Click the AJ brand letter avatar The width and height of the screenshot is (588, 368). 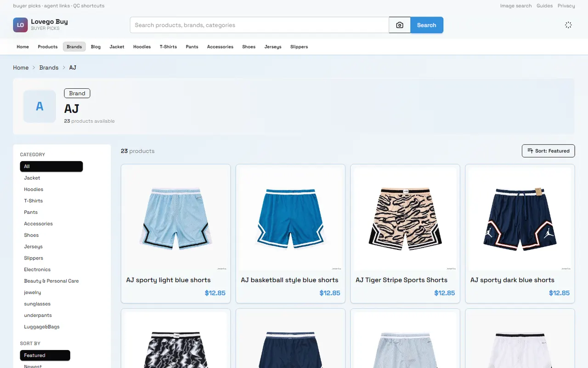tap(40, 106)
